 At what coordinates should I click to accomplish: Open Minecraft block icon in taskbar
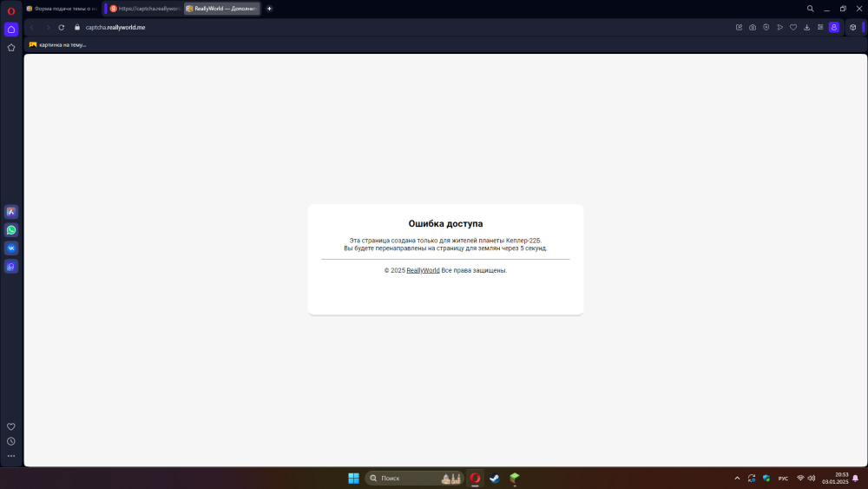pyautogui.click(x=515, y=478)
